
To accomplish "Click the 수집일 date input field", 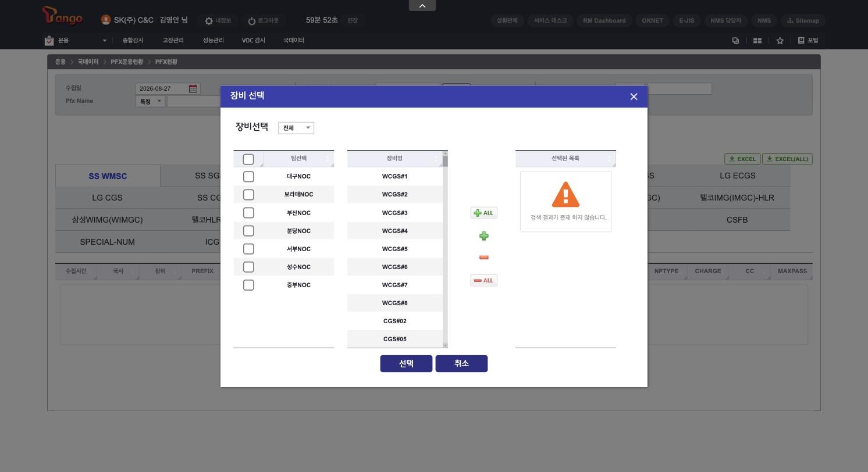I will tap(161, 88).
